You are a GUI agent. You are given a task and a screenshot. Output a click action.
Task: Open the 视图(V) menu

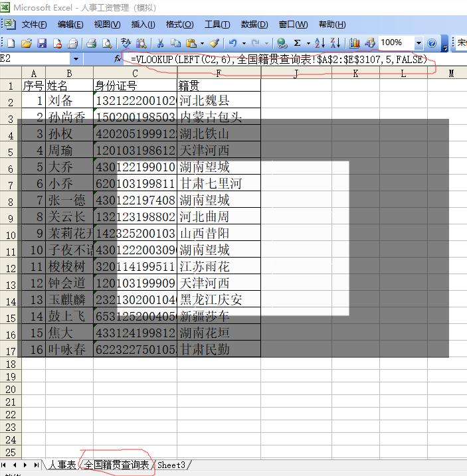click(107, 25)
